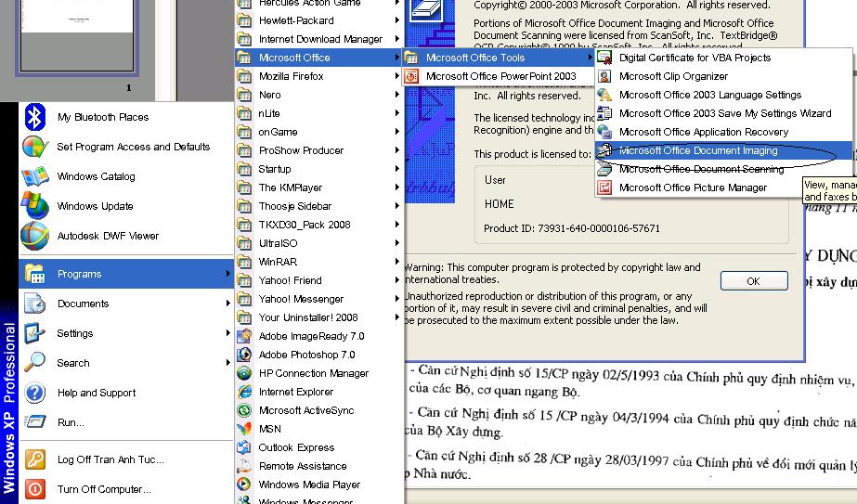Screen dimensions: 857x504
Task: Open the onGame program folder
Action: (319, 132)
